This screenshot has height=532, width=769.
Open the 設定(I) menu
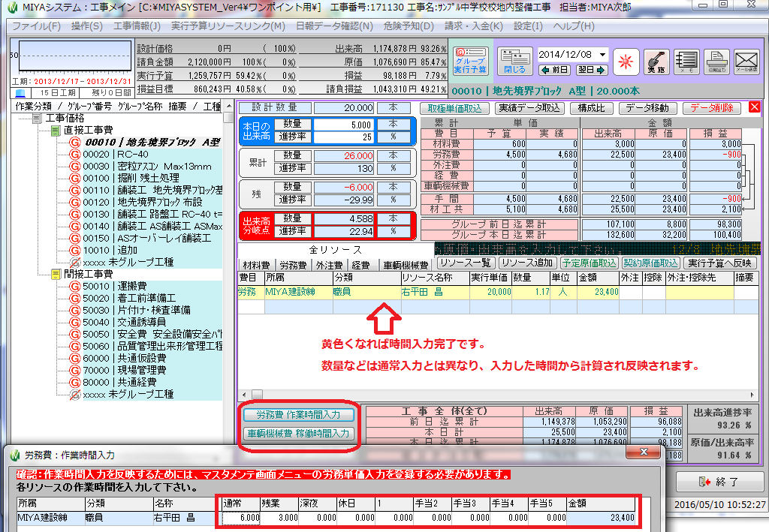pyautogui.click(x=528, y=26)
